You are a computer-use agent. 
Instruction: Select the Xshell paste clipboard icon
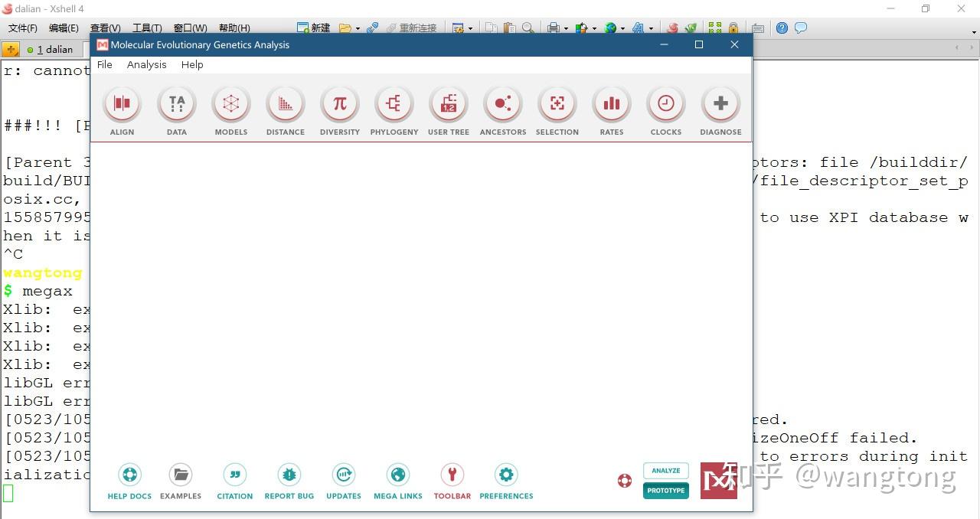point(510,28)
